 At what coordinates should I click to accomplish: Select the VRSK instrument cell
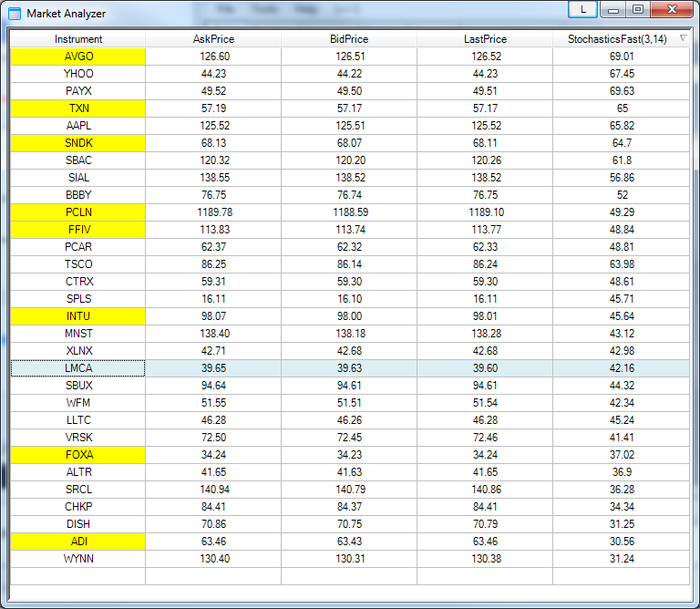point(78,438)
